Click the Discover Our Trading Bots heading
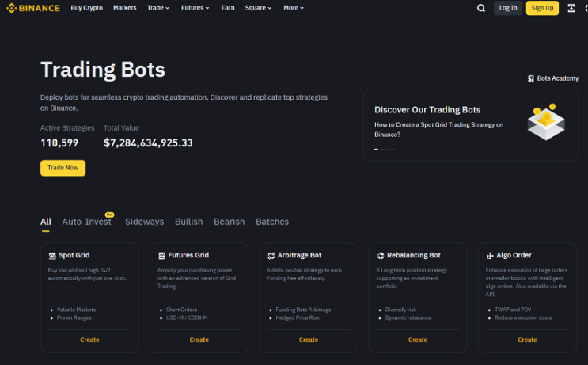Screen dimensions: 588x365 [x=427, y=110]
